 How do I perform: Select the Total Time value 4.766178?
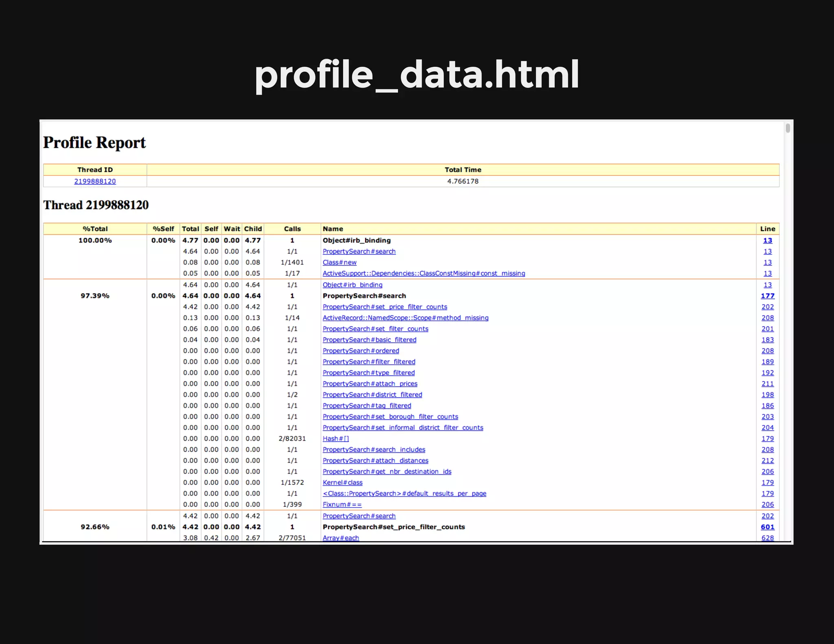463,181
